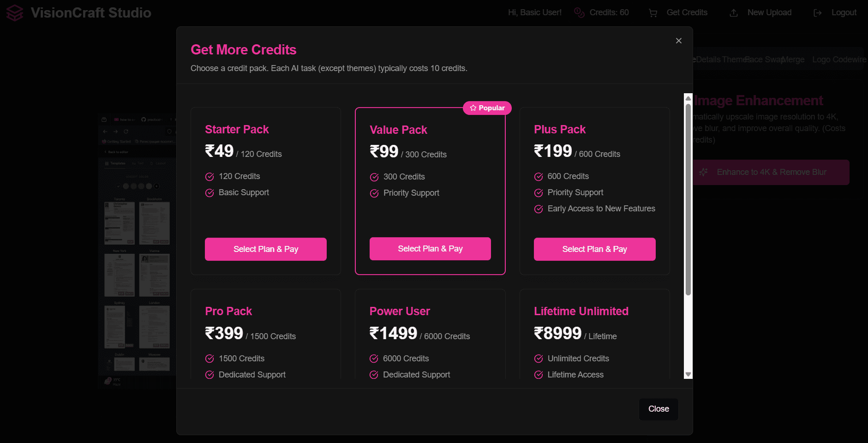Click the scrollbar up arrow
Viewport: 868px width, 443px height.
[688, 98]
